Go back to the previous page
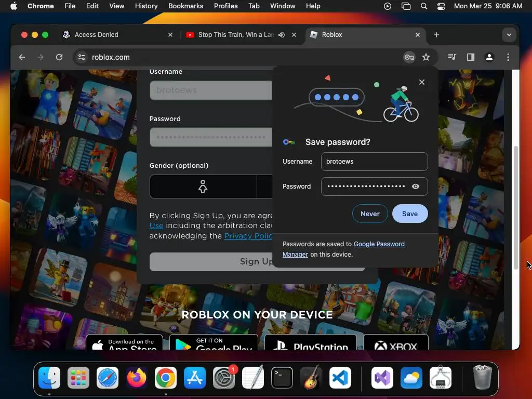The width and height of the screenshot is (532, 399). [x=22, y=57]
